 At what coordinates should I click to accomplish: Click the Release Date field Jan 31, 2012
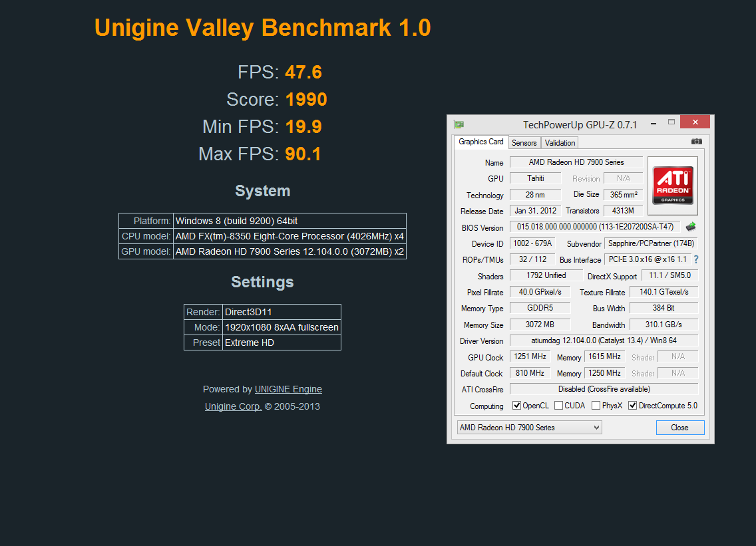pos(535,211)
